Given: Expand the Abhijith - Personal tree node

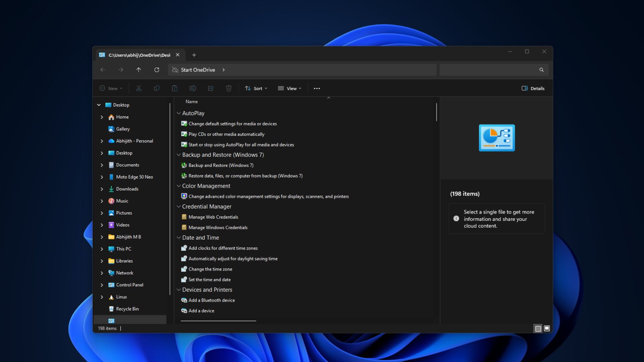Looking at the screenshot, I should (102, 141).
